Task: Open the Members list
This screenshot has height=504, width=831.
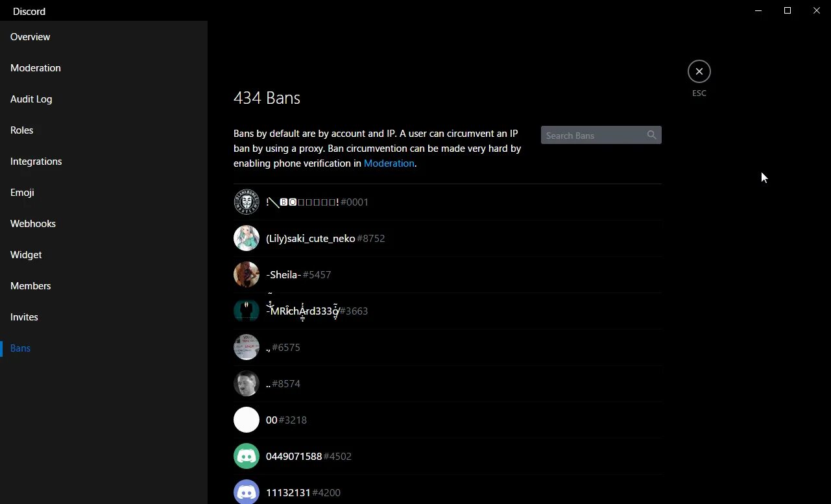Action: tap(104, 286)
